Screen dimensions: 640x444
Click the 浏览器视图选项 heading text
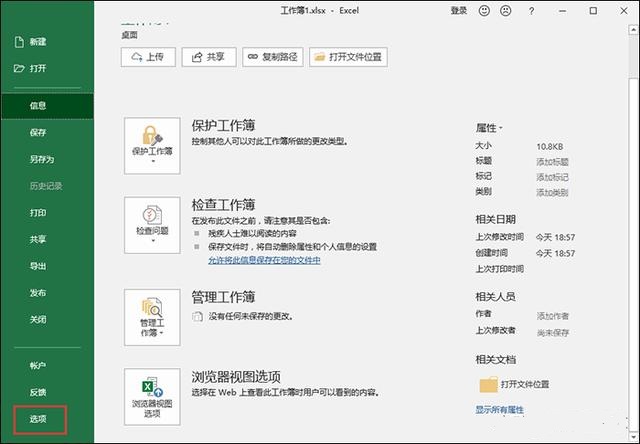(x=236, y=376)
